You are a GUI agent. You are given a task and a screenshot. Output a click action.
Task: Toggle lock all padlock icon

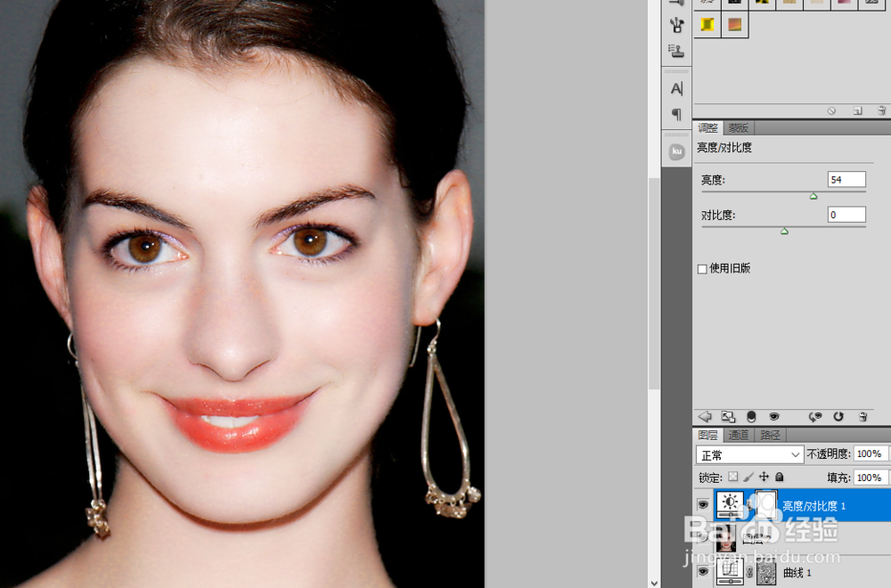(780, 477)
